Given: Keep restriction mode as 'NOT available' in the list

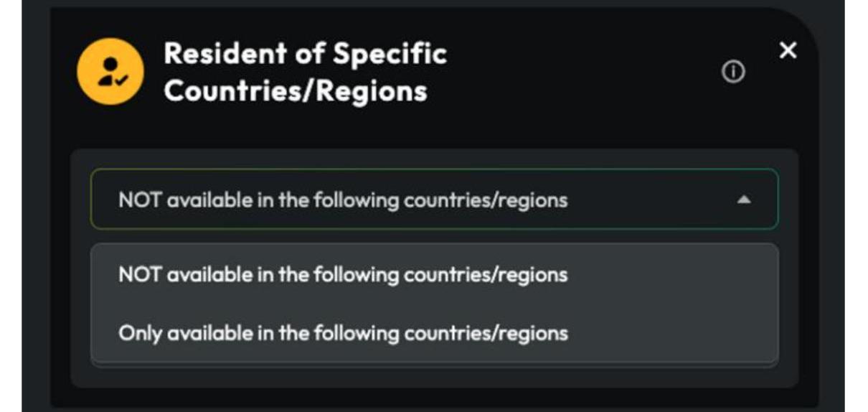Looking at the screenshot, I should [x=343, y=274].
